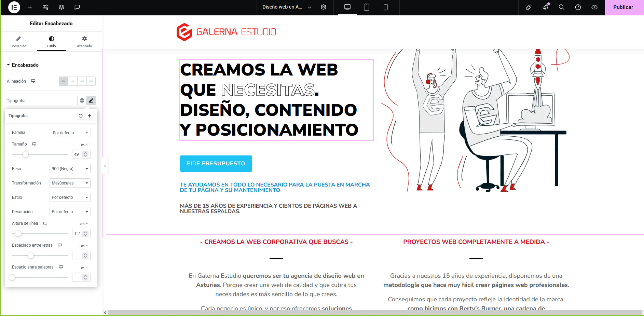Click the Publicar button

click(x=623, y=7)
